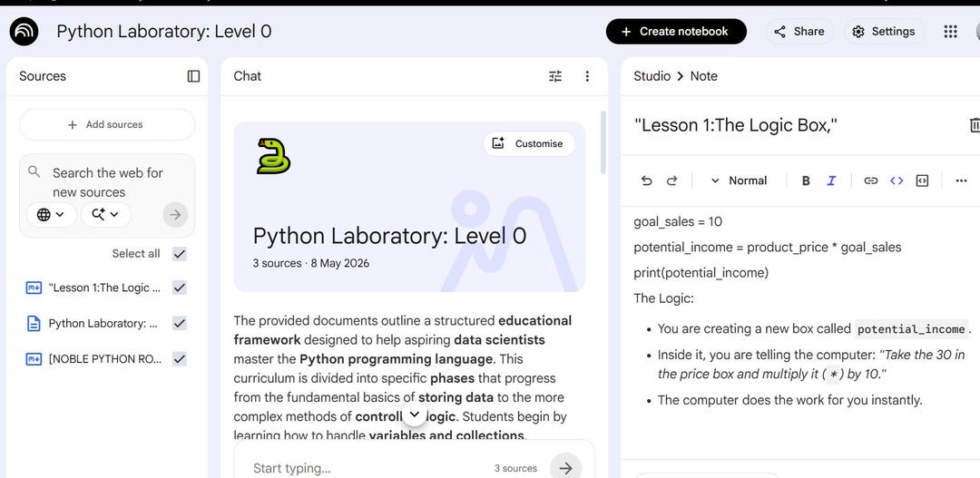The image size is (980, 478).
Task: Open the "Lesson 1:The Logic" source
Action: tap(105, 288)
